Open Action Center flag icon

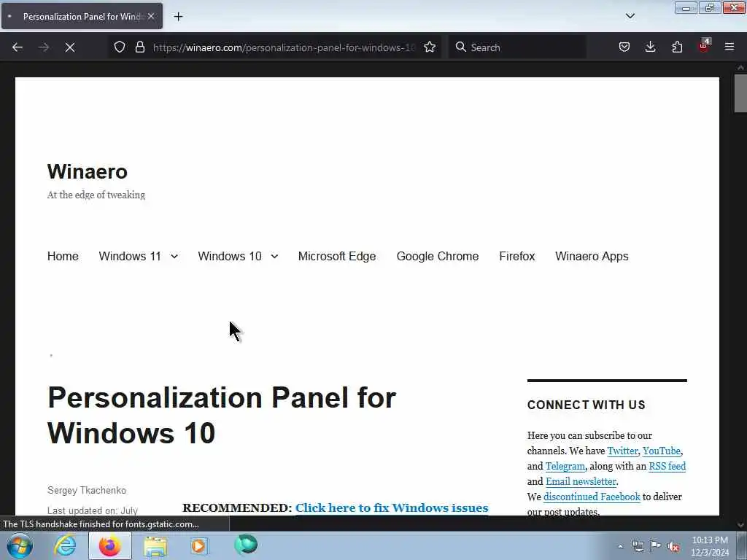[x=656, y=545]
